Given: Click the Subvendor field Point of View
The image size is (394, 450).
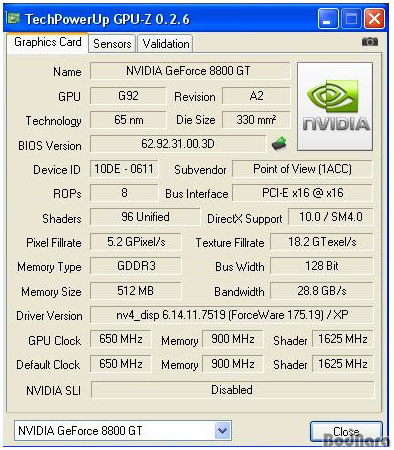Looking at the screenshot, I should [302, 169].
